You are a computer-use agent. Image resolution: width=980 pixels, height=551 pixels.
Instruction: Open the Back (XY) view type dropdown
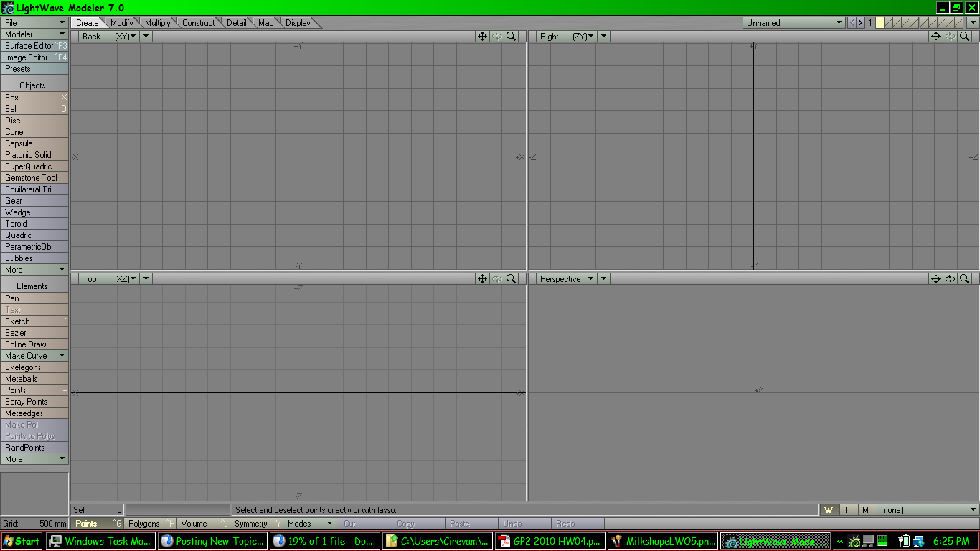[x=108, y=37]
